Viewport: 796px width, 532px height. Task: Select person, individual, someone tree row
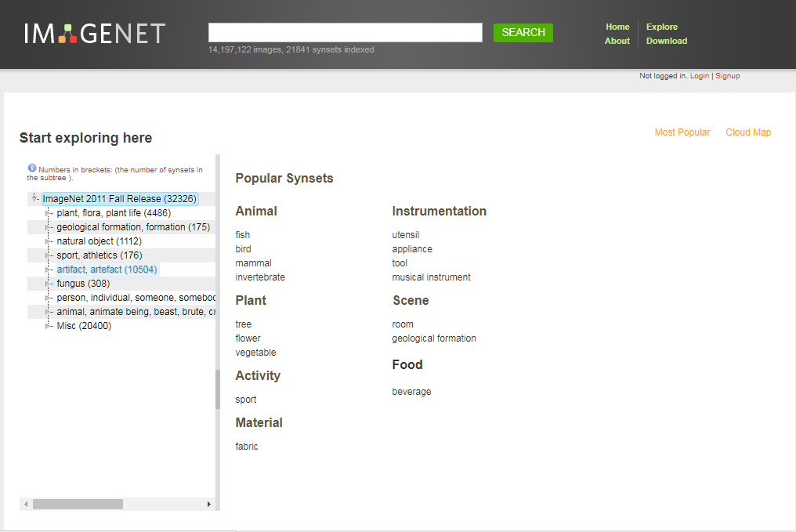(x=136, y=298)
